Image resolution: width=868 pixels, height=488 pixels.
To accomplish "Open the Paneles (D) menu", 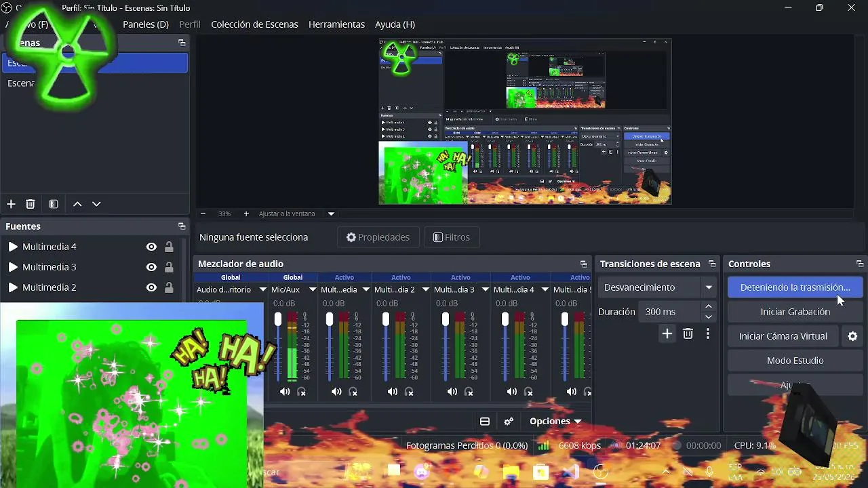I will (x=146, y=24).
